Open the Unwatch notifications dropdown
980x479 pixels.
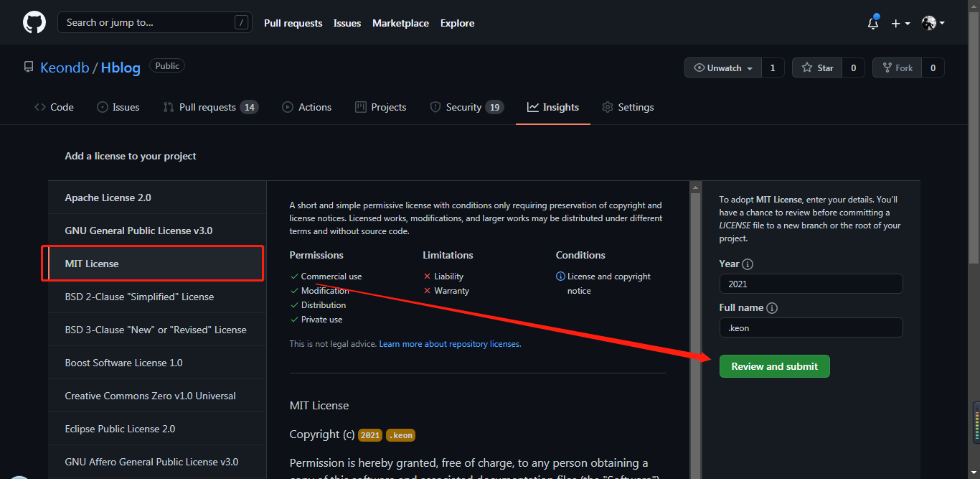click(x=723, y=68)
